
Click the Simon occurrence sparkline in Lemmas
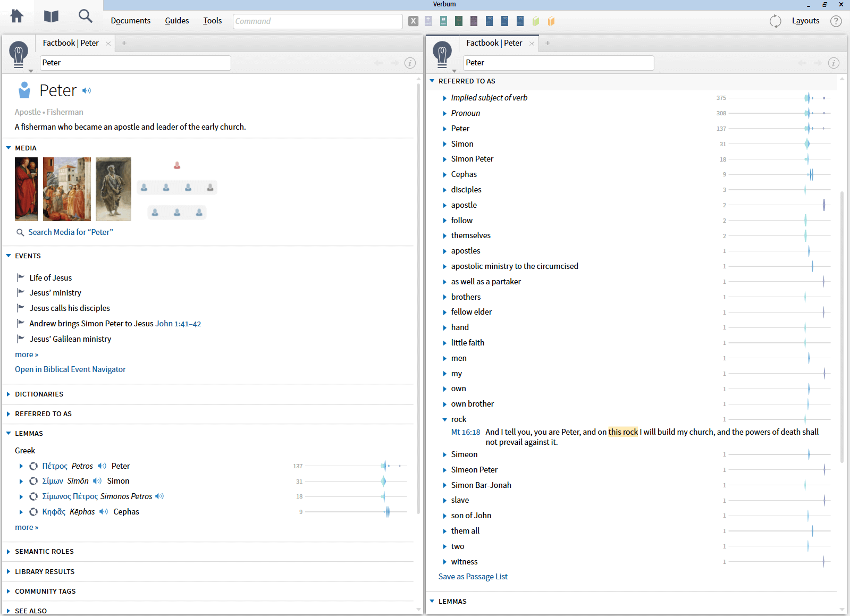[x=356, y=482]
